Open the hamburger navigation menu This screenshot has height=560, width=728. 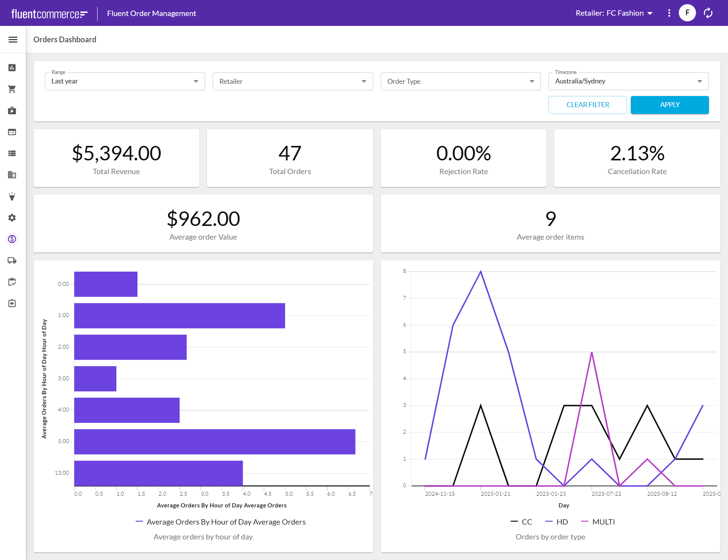pos(13,40)
